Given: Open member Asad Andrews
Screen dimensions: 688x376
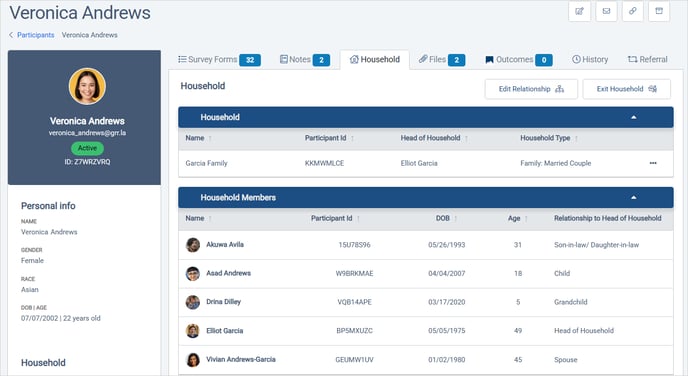Looking at the screenshot, I should coord(228,273).
